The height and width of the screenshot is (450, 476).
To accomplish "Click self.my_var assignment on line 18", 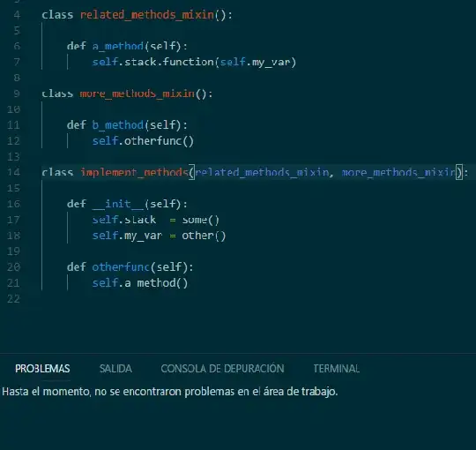I will 127,236.
